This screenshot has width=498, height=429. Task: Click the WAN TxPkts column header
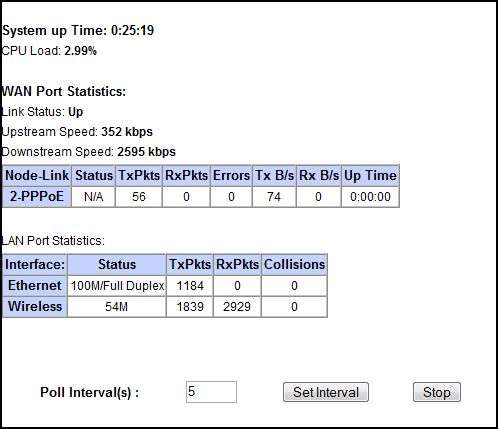tap(139, 175)
